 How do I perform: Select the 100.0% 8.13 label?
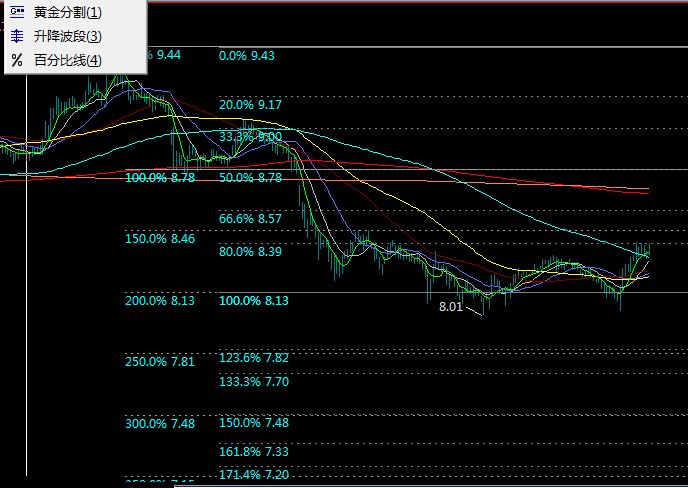pos(254,301)
